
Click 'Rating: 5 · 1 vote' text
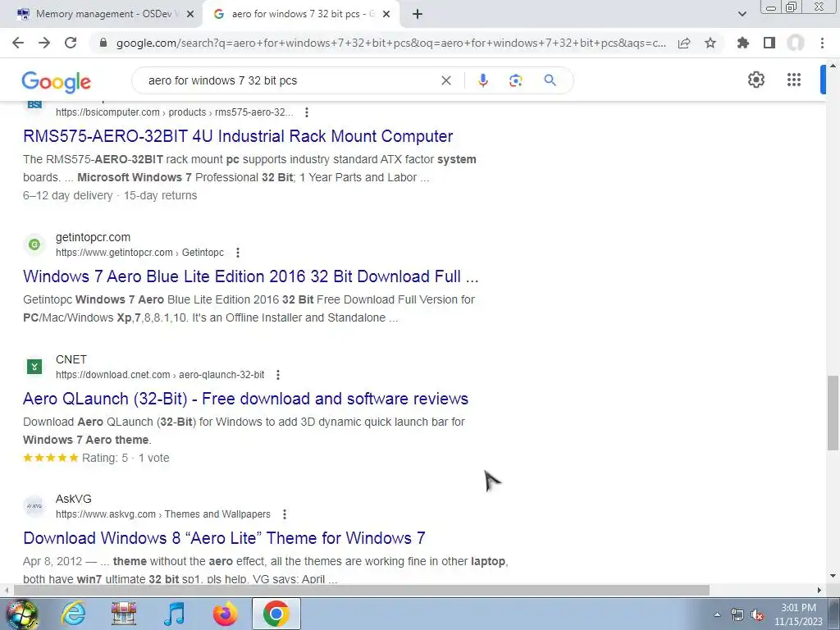tap(126, 458)
